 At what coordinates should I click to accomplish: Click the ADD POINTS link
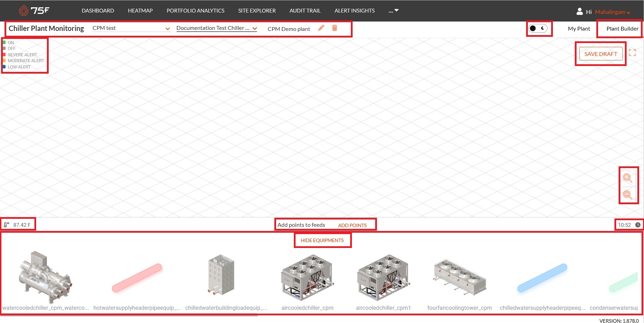point(352,225)
